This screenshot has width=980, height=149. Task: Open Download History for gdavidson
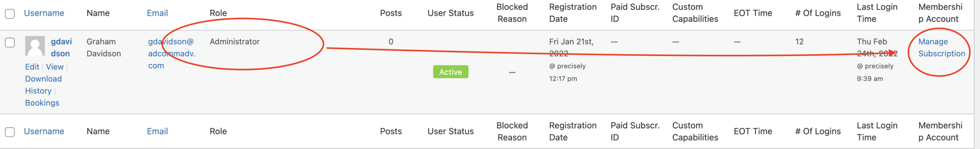click(x=43, y=85)
